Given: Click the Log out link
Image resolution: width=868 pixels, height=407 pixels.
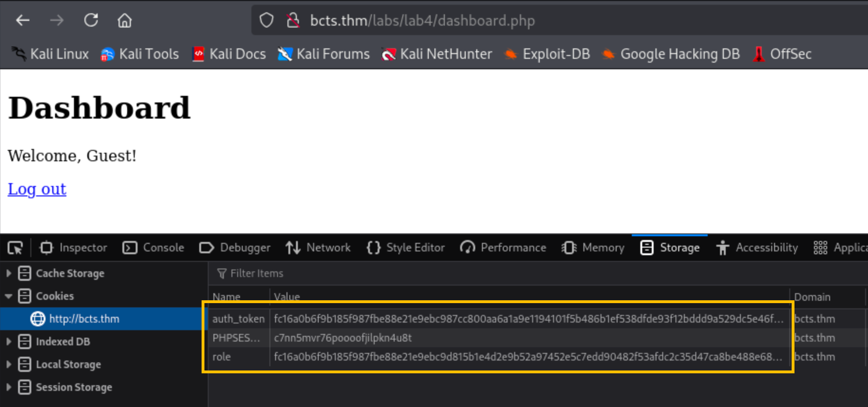Looking at the screenshot, I should [37, 189].
